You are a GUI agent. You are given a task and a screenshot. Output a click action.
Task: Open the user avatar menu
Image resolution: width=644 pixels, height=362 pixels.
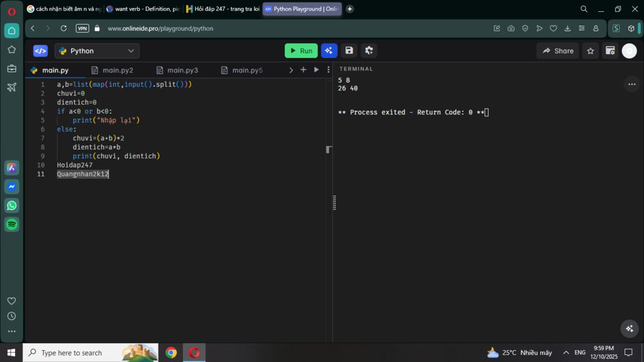629,51
